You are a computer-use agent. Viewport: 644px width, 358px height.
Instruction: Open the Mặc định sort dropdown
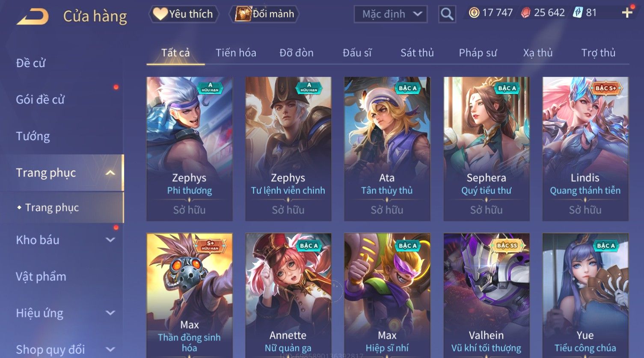[x=391, y=14]
